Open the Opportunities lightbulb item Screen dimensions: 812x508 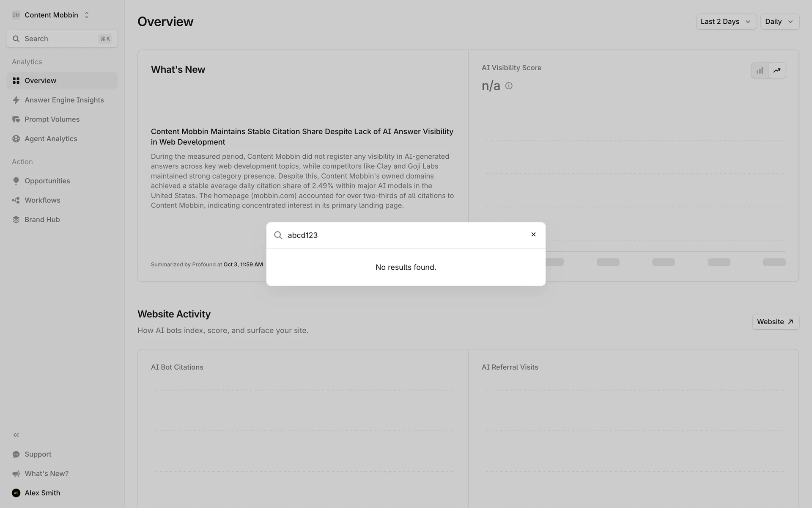pyautogui.click(x=47, y=181)
